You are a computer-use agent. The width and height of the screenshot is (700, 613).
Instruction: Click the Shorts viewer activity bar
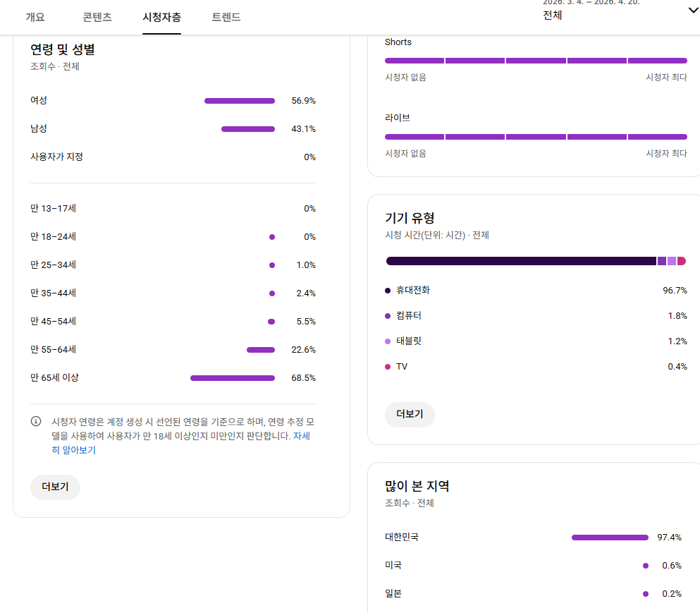click(x=536, y=61)
